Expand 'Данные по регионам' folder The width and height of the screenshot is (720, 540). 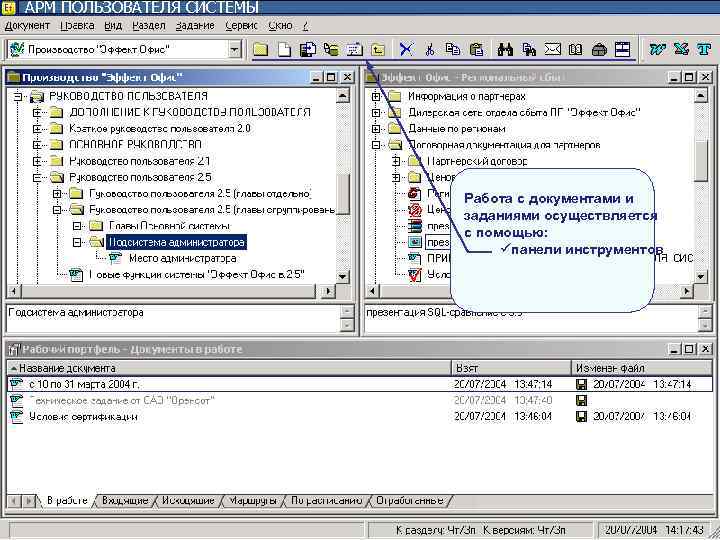(376, 129)
